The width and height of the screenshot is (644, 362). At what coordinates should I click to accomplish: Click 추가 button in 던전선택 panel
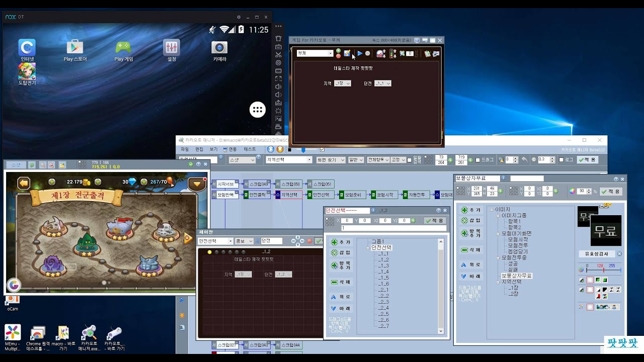click(x=341, y=242)
